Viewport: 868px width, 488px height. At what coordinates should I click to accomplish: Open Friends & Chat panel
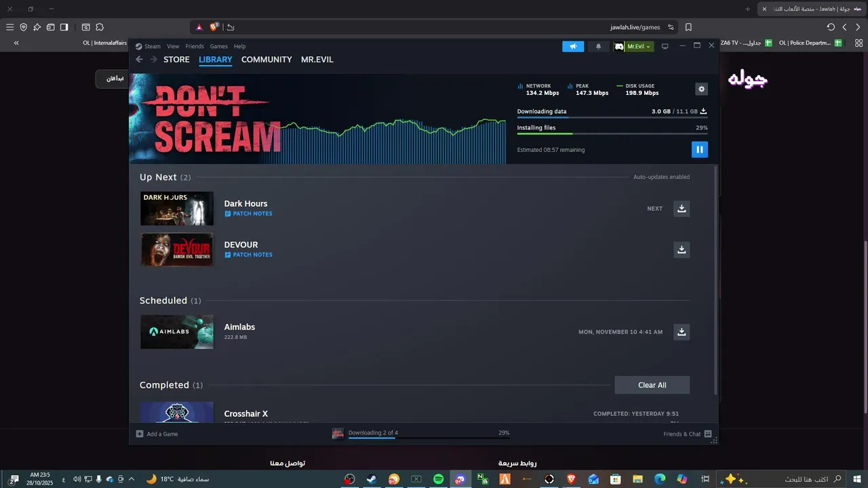687,434
